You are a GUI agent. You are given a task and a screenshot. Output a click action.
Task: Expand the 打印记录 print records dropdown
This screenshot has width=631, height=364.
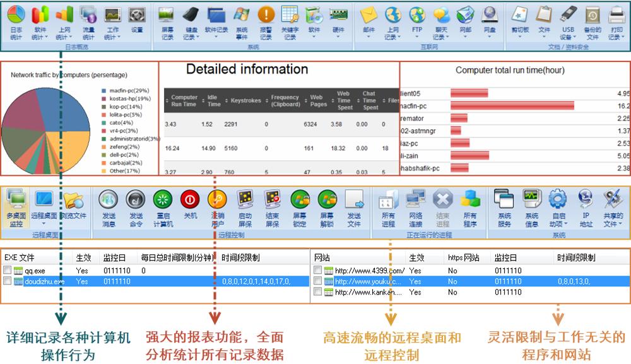622,37
